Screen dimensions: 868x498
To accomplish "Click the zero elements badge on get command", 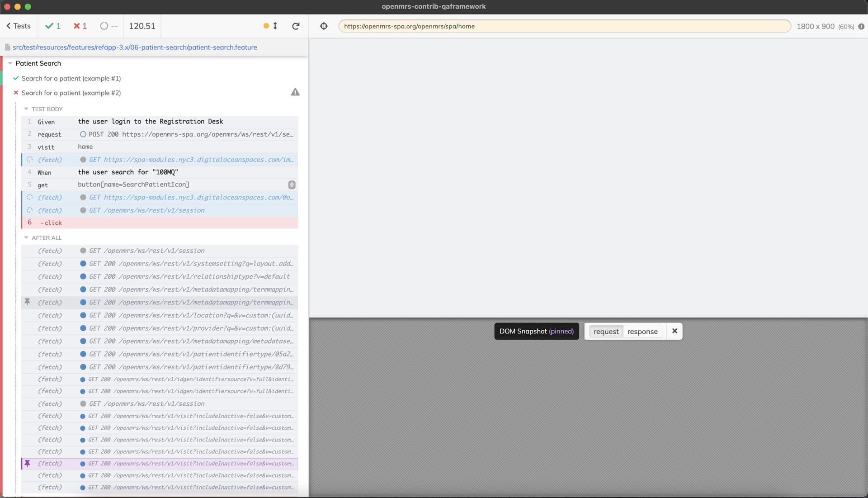I will [x=292, y=185].
